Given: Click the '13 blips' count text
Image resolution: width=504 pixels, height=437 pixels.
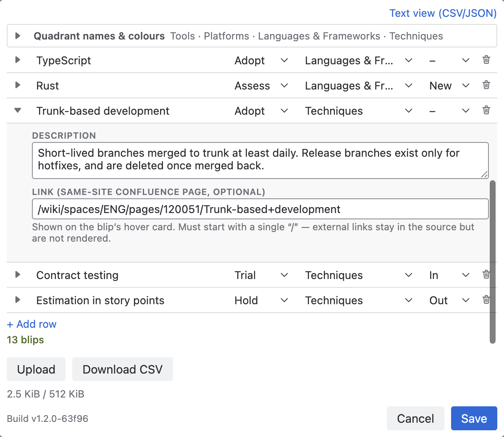Looking at the screenshot, I should pyautogui.click(x=25, y=340).
